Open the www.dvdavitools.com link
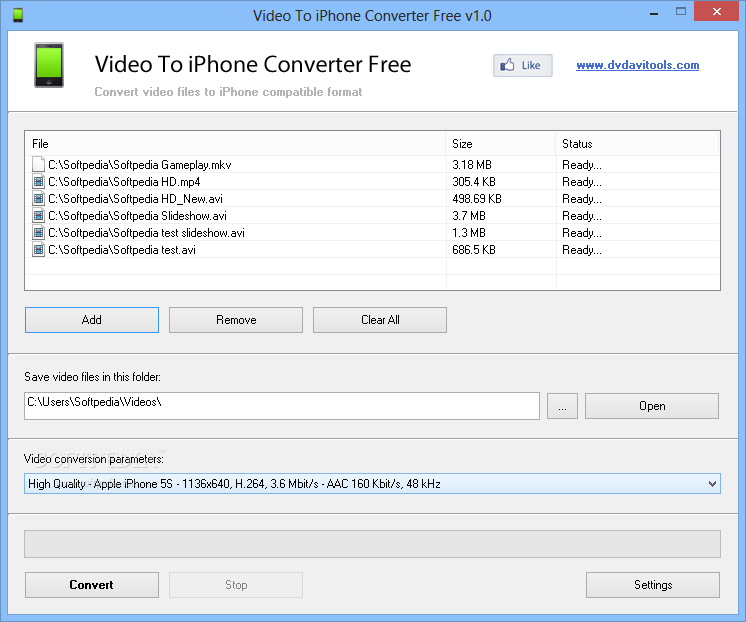The image size is (746, 622). coord(638,65)
